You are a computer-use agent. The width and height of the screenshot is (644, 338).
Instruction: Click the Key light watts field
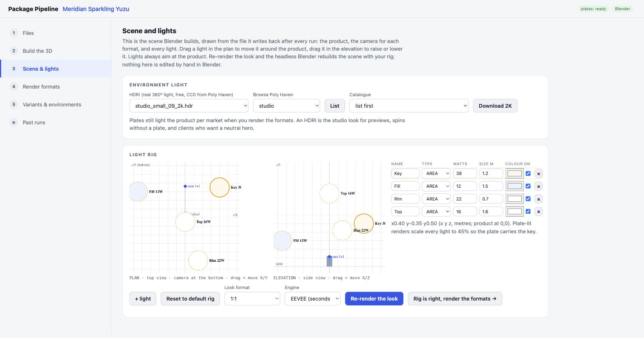465,174
